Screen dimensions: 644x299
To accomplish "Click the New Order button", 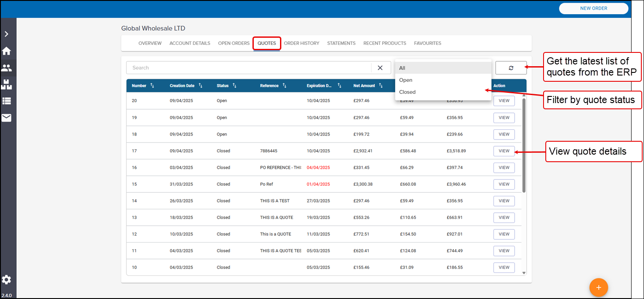I will [x=593, y=8].
